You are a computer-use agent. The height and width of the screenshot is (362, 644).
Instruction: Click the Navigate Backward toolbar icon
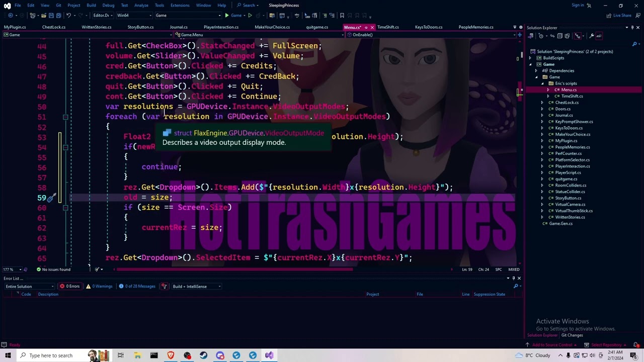(x=11, y=16)
